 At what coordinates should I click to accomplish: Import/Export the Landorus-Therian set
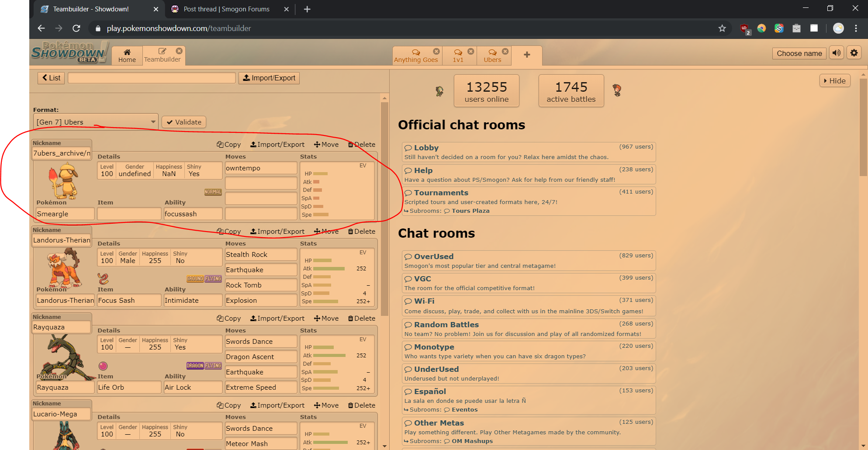coord(277,232)
